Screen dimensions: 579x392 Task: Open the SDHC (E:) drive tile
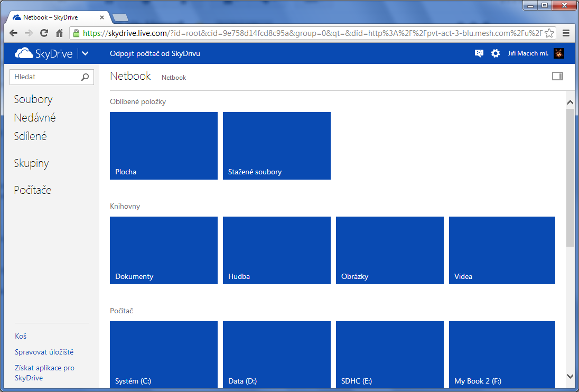(x=389, y=354)
